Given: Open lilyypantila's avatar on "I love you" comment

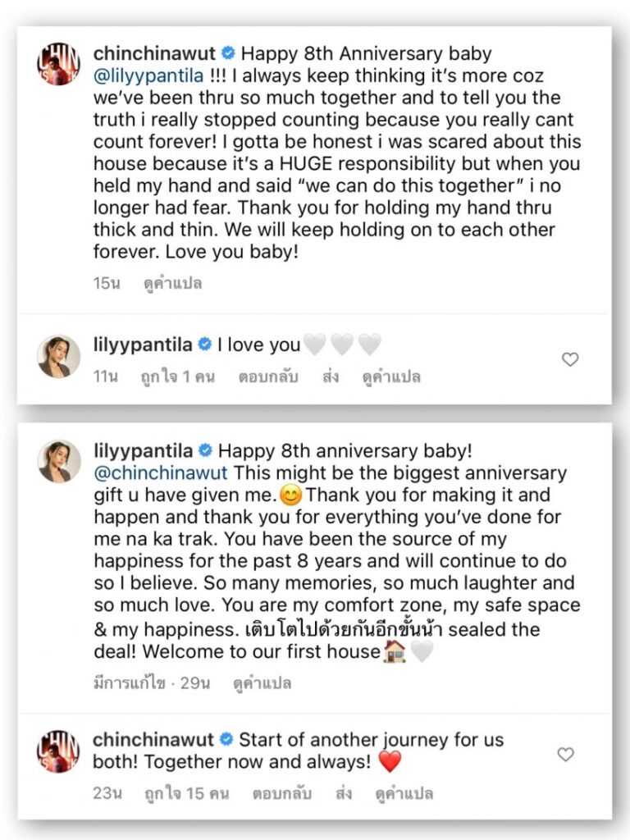Looking at the screenshot, I should pyautogui.click(x=58, y=356).
